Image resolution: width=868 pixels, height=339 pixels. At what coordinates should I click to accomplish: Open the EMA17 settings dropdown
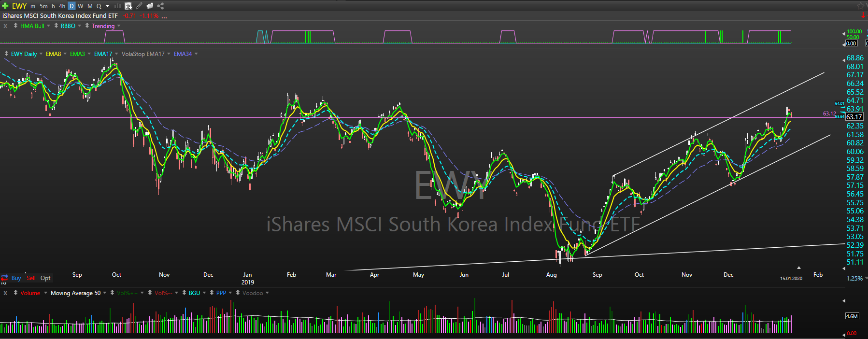click(116, 54)
